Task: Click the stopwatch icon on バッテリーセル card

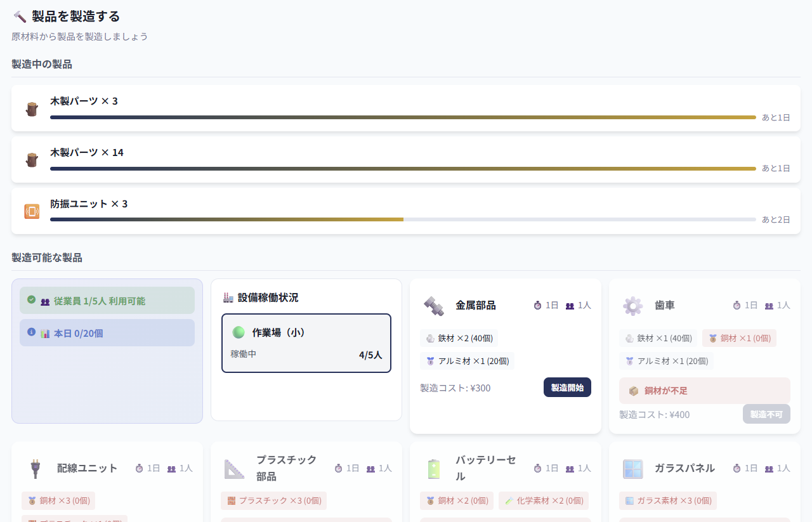Action: pos(538,469)
